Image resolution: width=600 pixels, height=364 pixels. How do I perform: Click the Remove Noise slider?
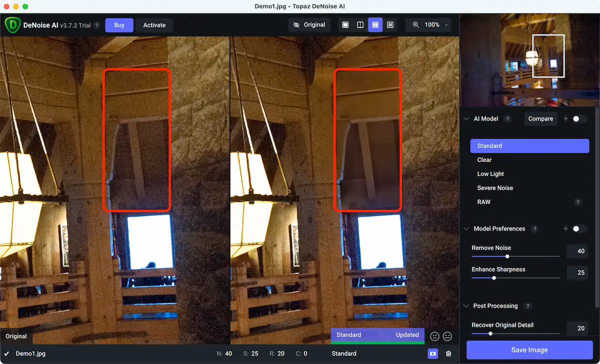515,256
